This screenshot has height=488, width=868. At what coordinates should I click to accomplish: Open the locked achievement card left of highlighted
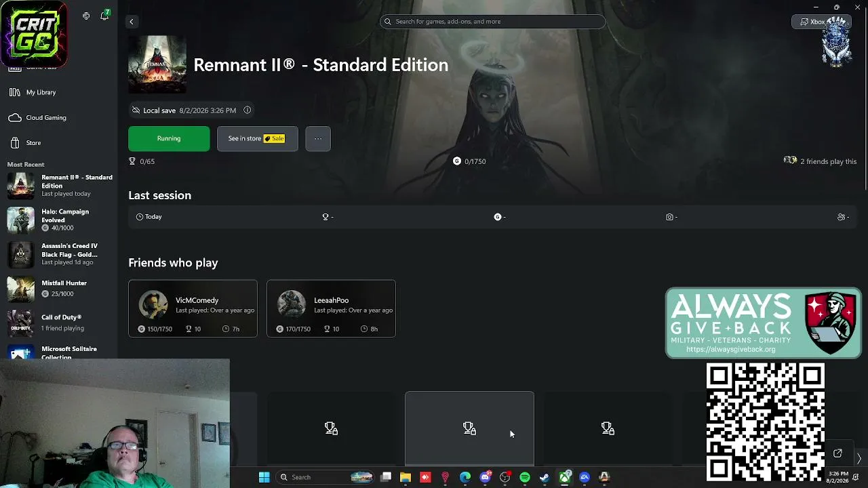pyautogui.click(x=331, y=429)
